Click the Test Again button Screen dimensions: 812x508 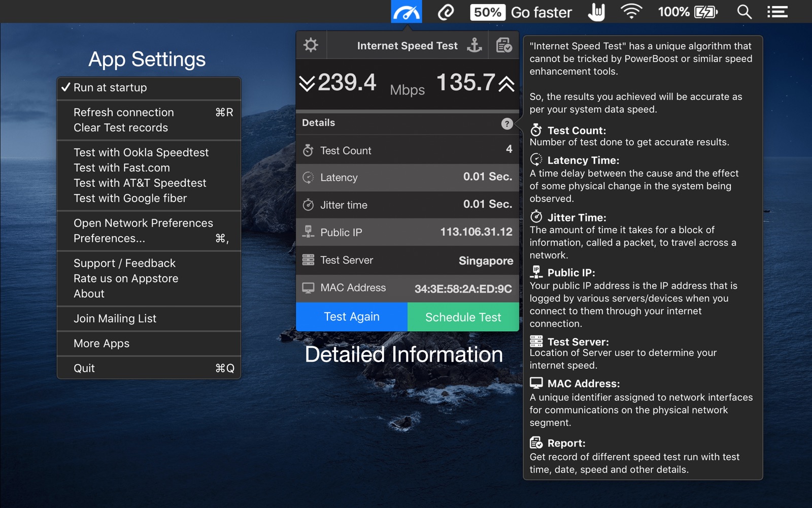[x=352, y=317]
